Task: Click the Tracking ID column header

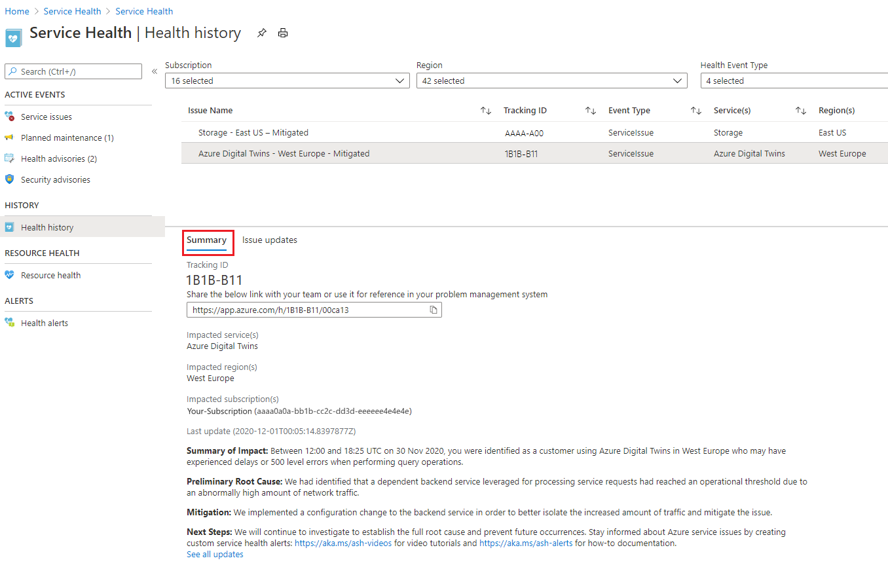Action: pyautogui.click(x=525, y=111)
